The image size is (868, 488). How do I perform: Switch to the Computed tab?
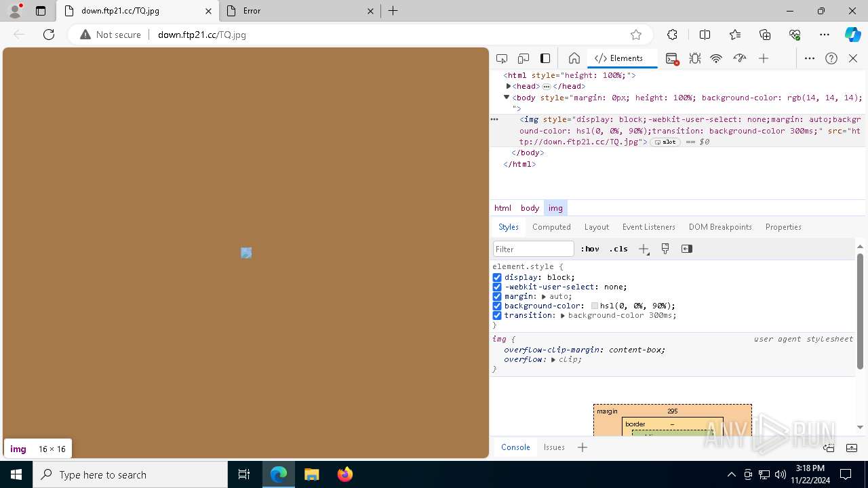[x=551, y=227]
